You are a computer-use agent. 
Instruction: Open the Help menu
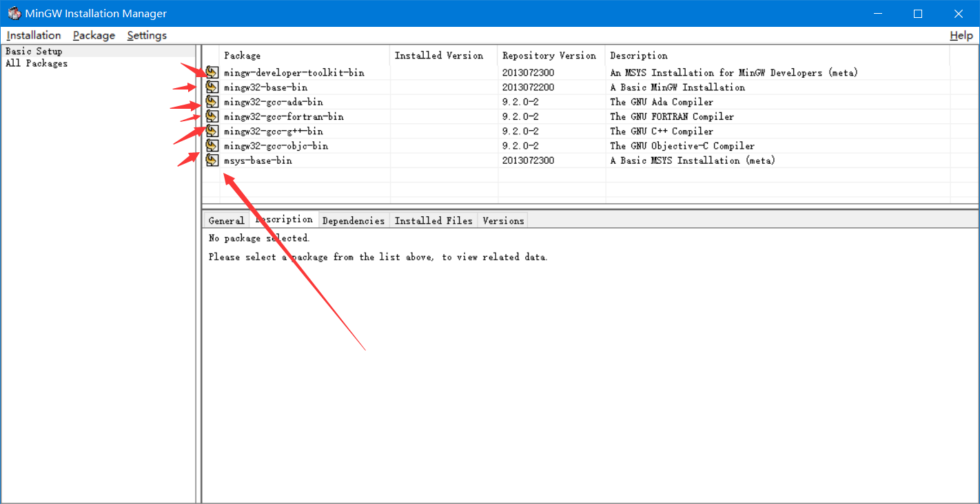coord(961,35)
